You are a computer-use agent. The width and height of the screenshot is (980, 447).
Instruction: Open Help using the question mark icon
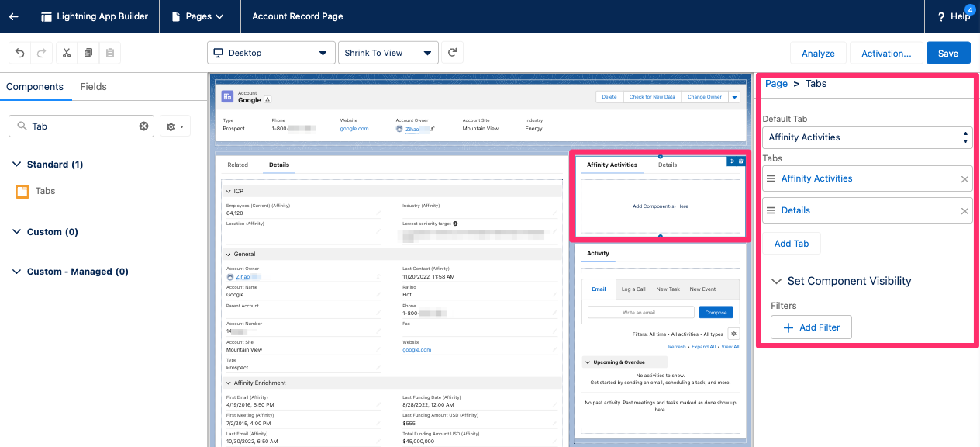(940, 16)
